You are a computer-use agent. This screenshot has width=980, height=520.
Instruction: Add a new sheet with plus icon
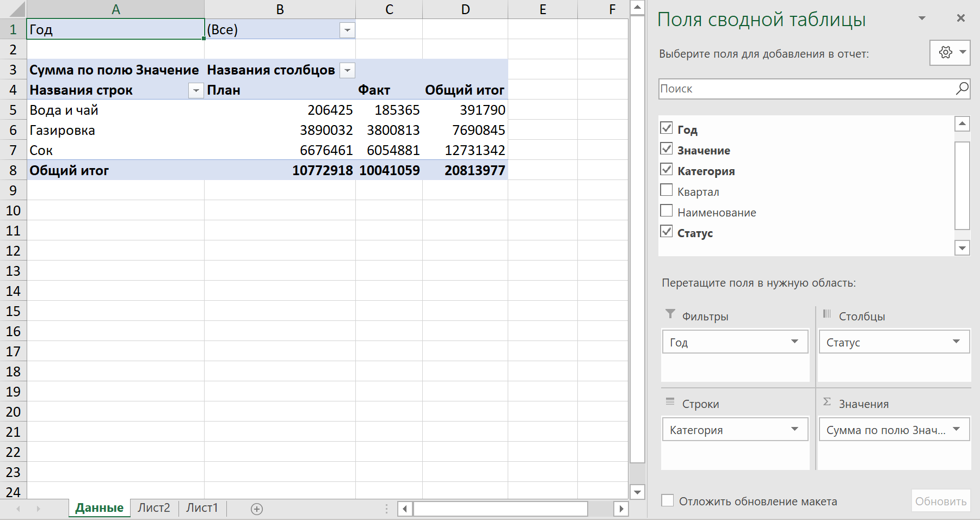[257, 509]
